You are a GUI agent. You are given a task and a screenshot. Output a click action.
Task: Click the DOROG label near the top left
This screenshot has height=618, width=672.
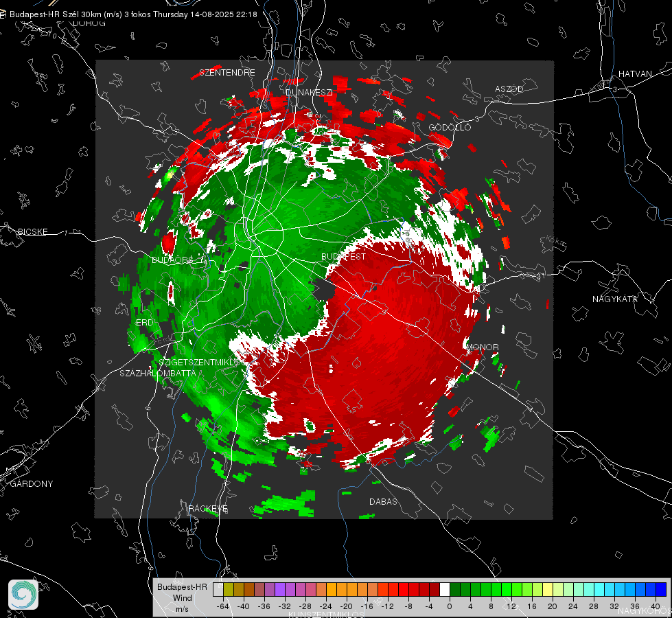point(89,23)
